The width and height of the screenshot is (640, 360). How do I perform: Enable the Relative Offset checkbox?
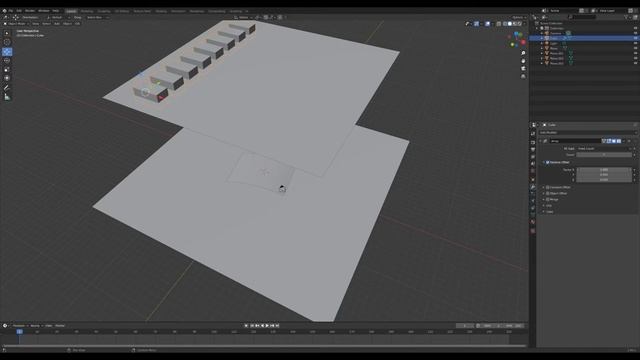[x=548, y=162]
